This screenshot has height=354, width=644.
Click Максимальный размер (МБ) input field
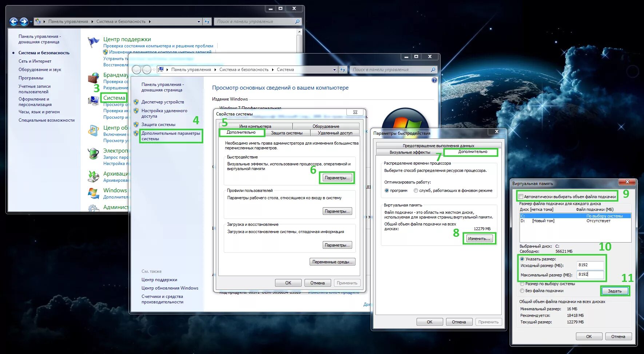(x=590, y=275)
